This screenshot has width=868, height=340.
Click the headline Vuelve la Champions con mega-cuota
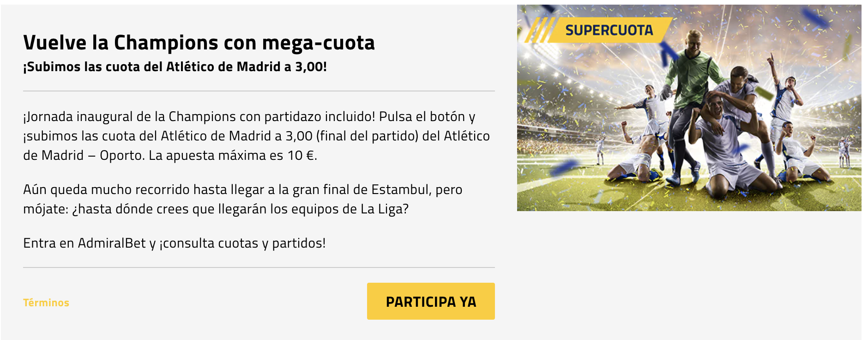tap(199, 42)
